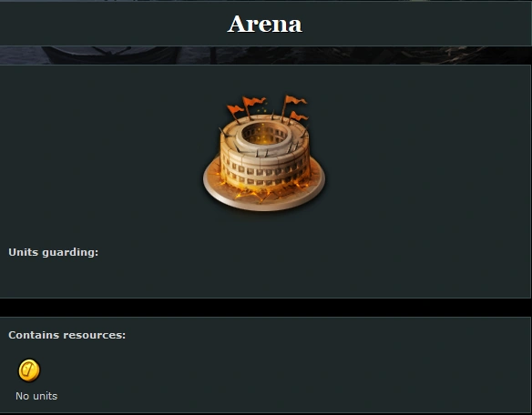Click the glowing lava cracks at arena base
Screen dimensions: 532x415
pos(263,191)
